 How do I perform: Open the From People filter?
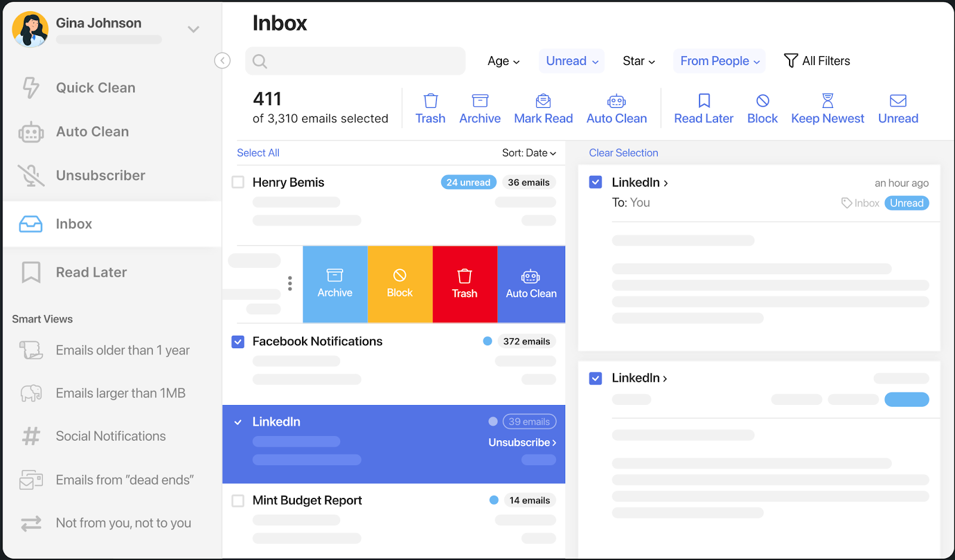coord(719,61)
